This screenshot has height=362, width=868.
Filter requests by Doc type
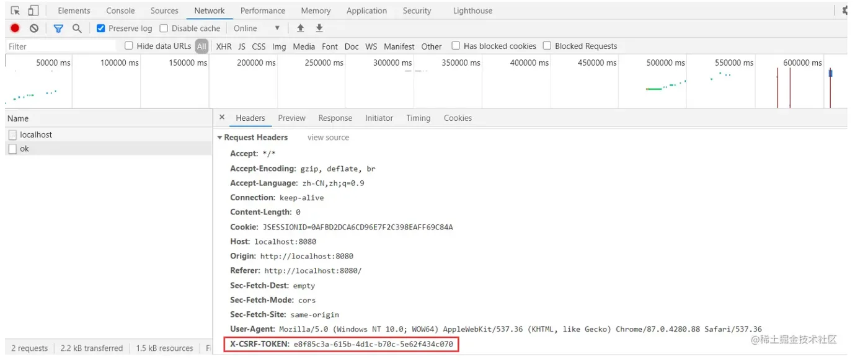352,46
